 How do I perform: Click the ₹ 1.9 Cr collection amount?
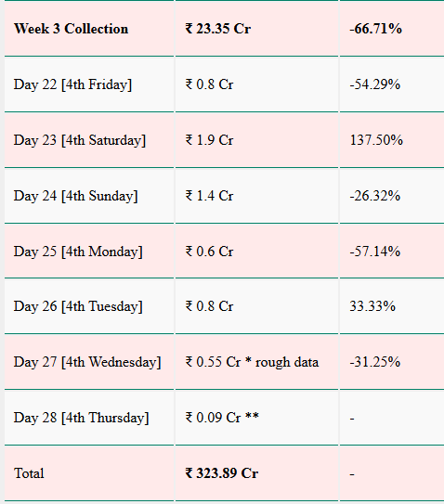[209, 140]
